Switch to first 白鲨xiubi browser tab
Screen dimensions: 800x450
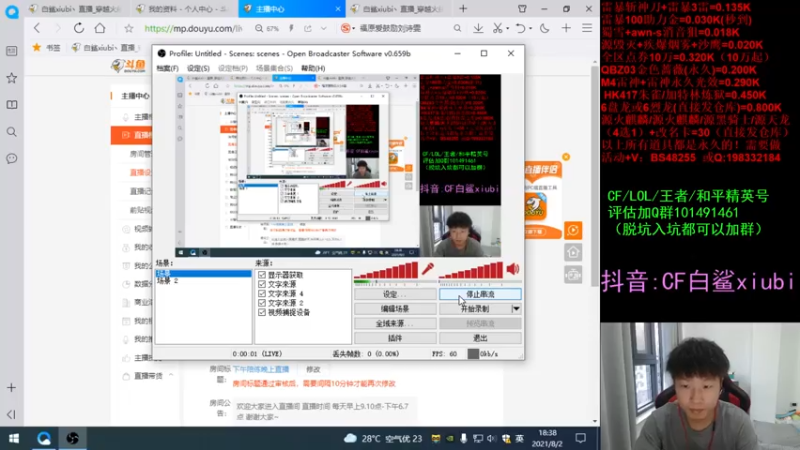pyautogui.click(x=76, y=9)
